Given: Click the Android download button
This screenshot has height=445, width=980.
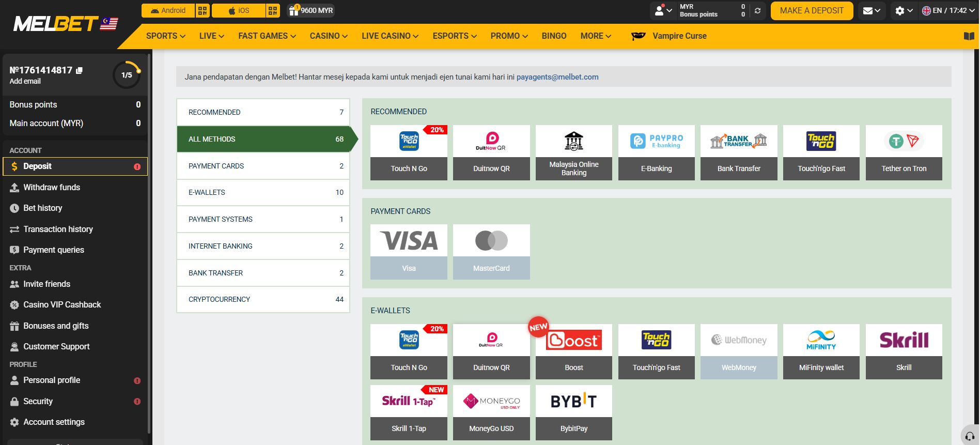Looking at the screenshot, I should (x=168, y=10).
